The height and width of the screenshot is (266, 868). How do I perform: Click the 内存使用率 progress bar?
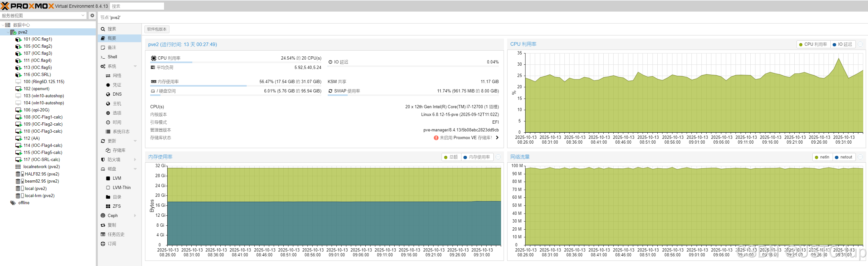point(236,86)
